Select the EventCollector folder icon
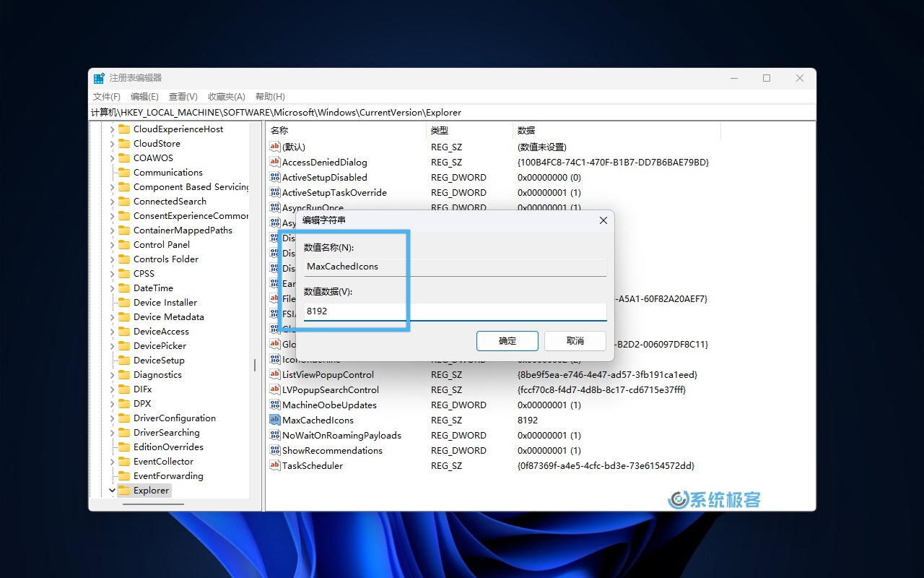The image size is (924, 578). coord(123,462)
